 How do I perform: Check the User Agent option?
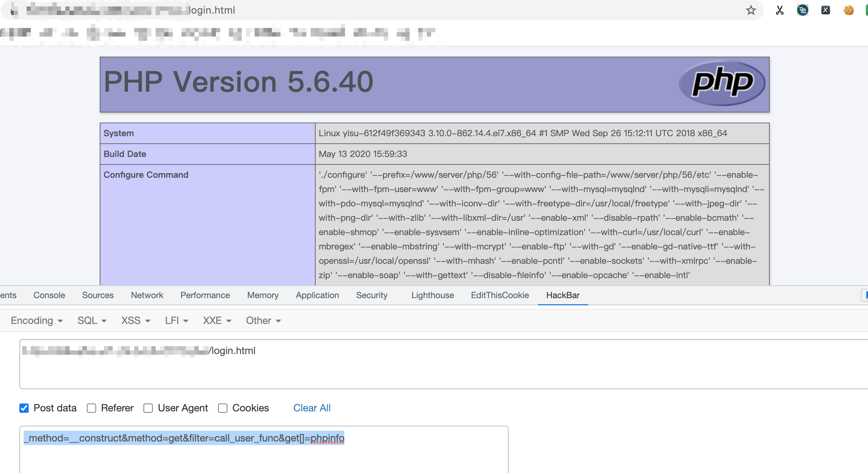[x=148, y=408]
